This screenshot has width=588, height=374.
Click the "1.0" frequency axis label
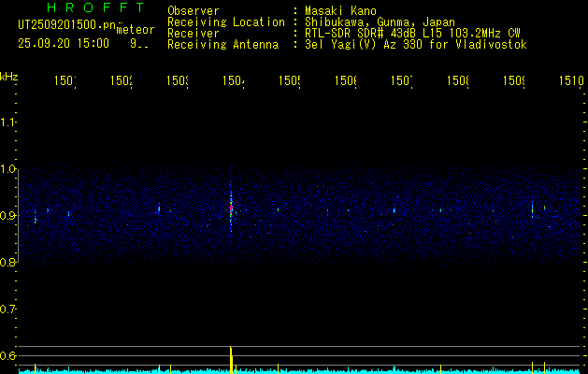coord(7,169)
